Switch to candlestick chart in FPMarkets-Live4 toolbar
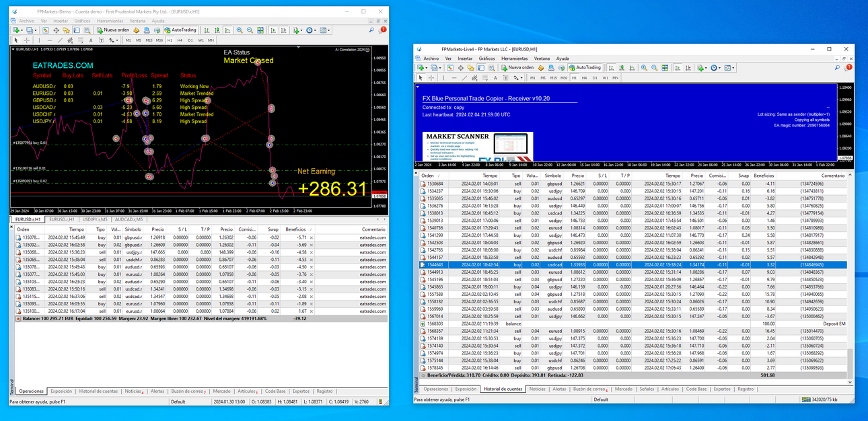The width and height of the screenshot is (868, 421). click(622, 67)
